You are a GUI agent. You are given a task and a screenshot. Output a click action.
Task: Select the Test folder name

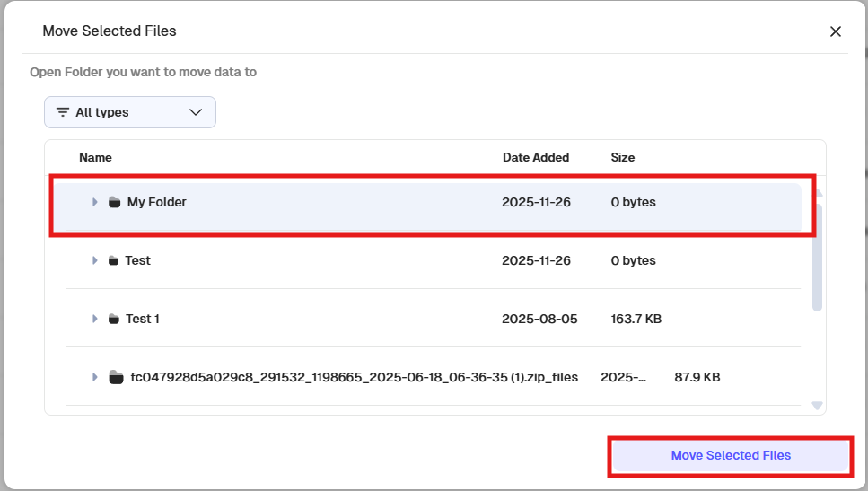coord(138,261)
